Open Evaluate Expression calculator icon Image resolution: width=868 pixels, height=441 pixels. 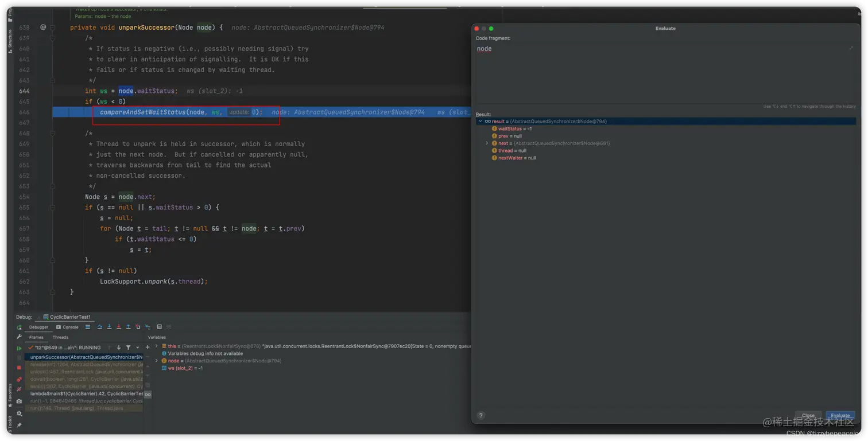click(x=159, y=327)
